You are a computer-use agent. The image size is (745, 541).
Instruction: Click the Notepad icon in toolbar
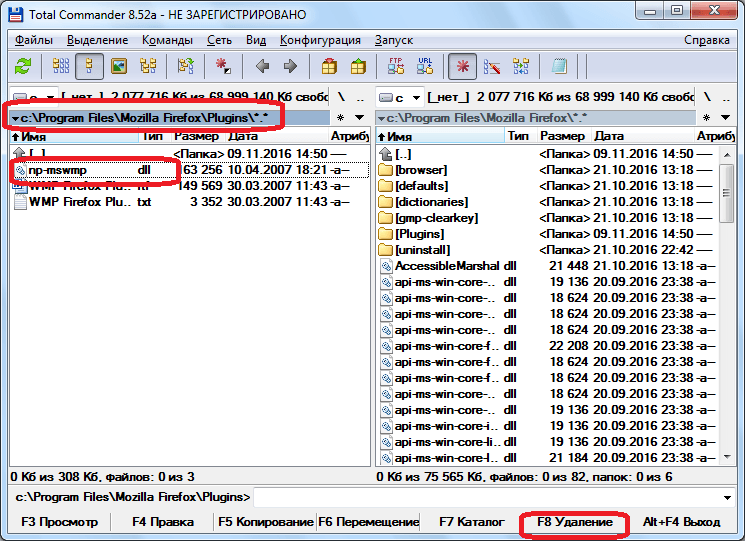[559, 67]
